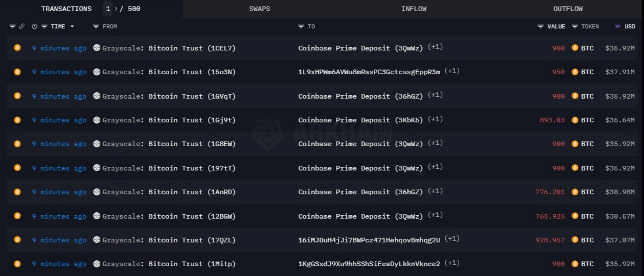The height and width of the screenshot is (276, 644).
Task: Click the link chain icon in header
Action: point(22,26)
